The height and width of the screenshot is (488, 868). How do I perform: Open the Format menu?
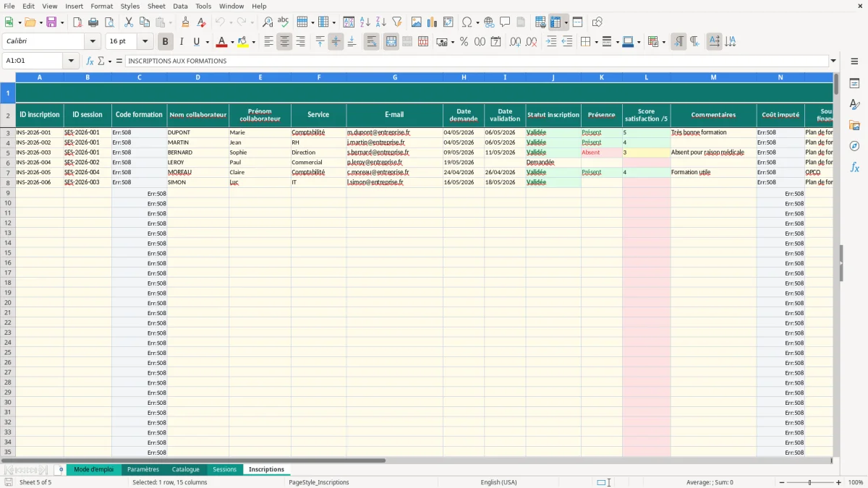click(x=101, y=6)
